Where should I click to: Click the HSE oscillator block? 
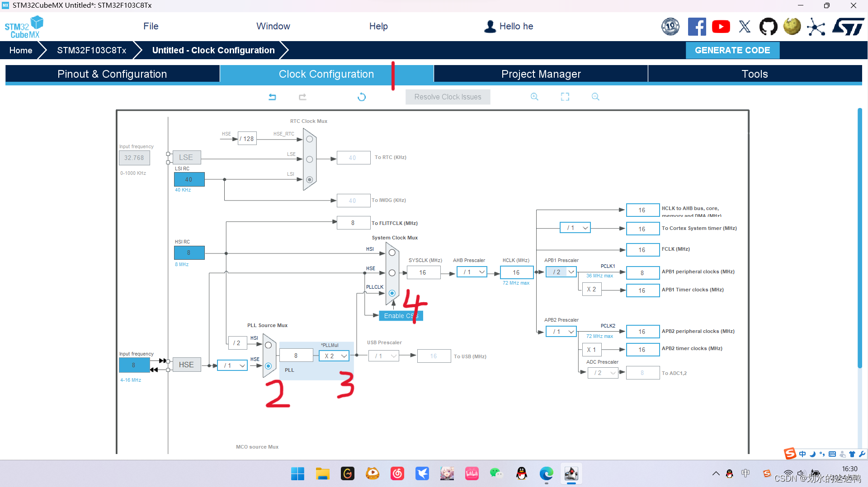[x=186, y=365]
